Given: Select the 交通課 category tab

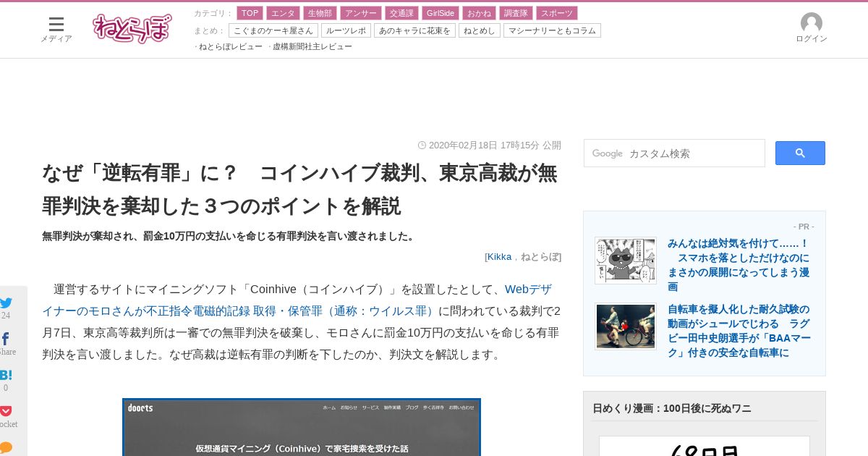Looking at the screenshot, I should click(401, 13).
